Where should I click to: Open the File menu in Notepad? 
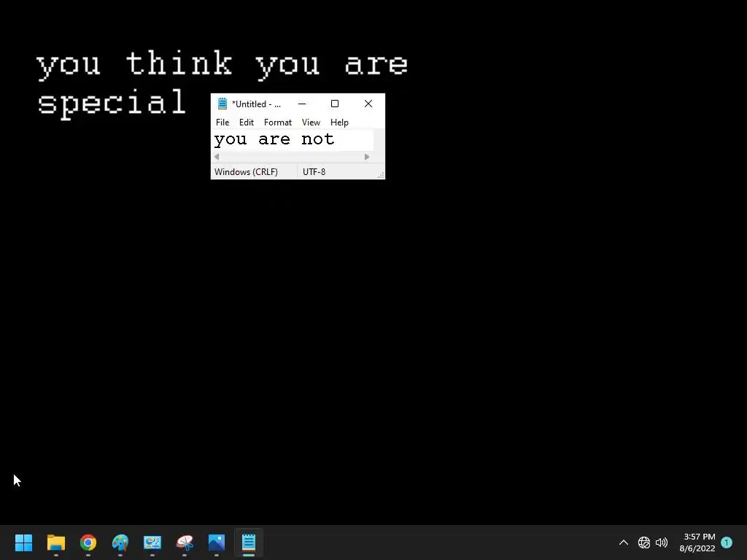pyautogui.click(x=222, y=122)
